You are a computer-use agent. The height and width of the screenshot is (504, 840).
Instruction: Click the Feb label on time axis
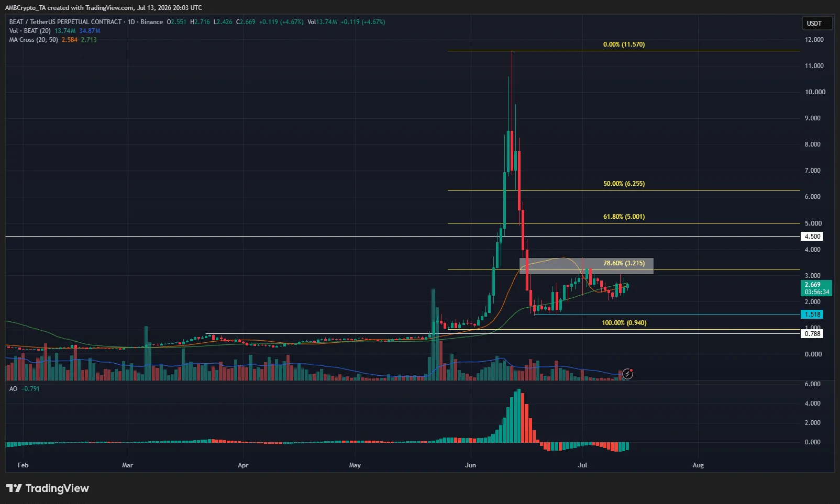tap(23, 465)
